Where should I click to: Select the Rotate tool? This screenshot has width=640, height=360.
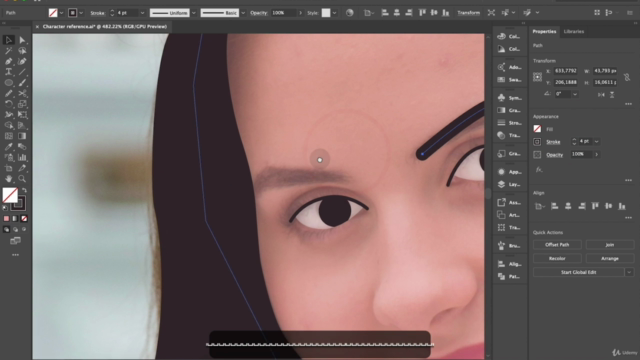click(x=9, y=104)
